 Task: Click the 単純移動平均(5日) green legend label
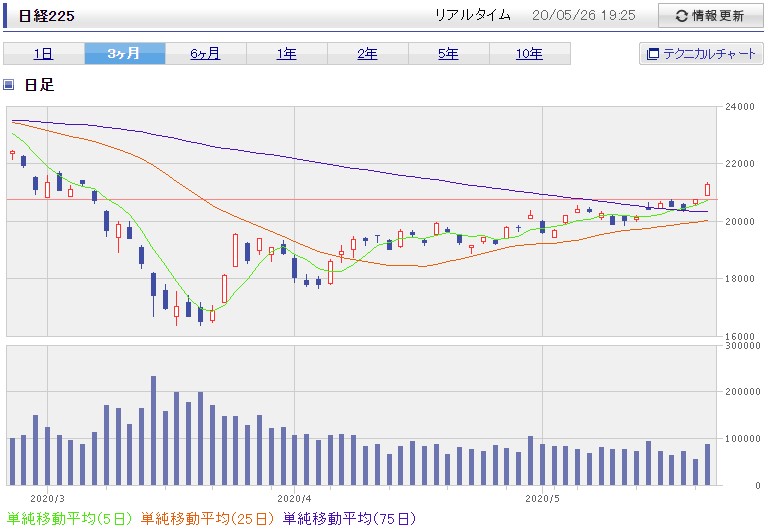pyautogui.click(x=69, y=519)
